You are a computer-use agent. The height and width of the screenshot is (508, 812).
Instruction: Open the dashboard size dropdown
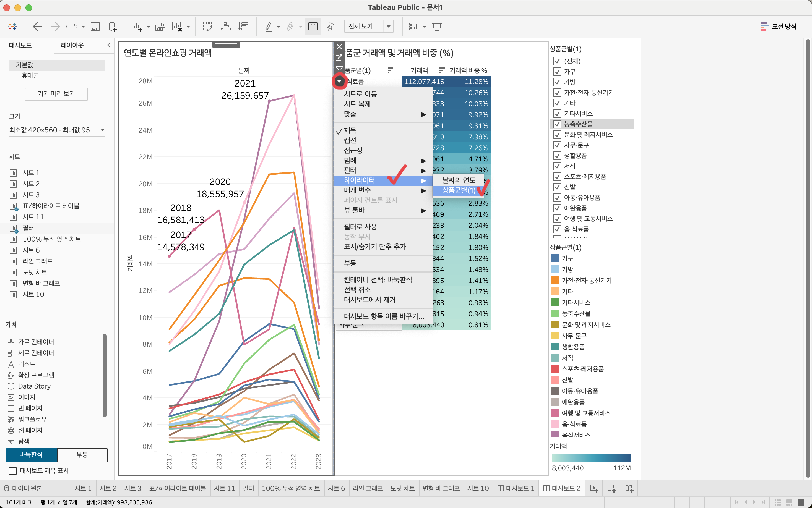tap(103, 130)
